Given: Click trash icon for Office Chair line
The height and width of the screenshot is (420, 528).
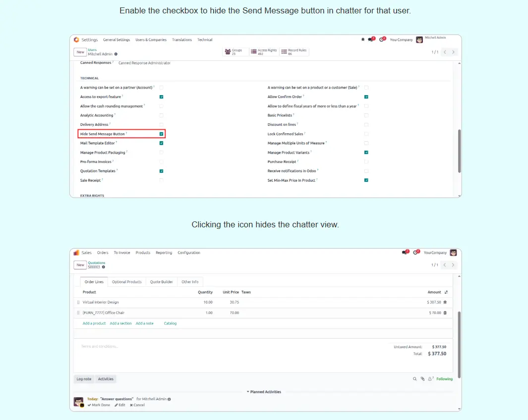Looking at the screenshot, I should click(x=445, y=313).
